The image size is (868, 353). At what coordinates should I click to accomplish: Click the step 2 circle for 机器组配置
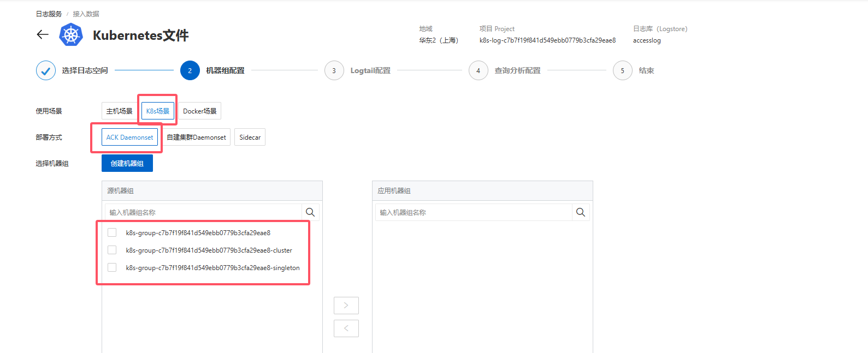click(x=190, y=70)
